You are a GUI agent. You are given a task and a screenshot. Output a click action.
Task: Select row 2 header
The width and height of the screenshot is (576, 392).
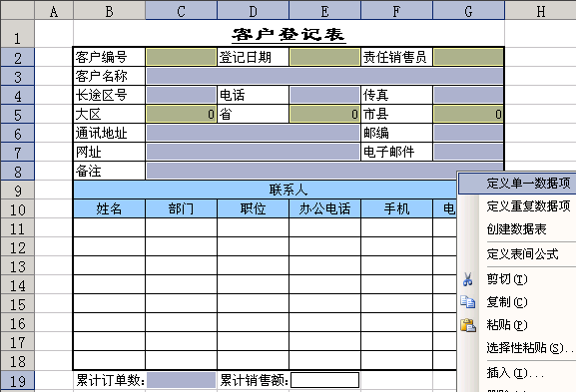coord(17,57)
